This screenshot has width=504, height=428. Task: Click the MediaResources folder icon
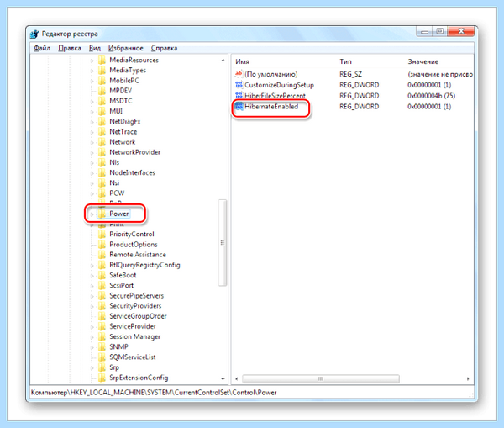pos(102,61)
